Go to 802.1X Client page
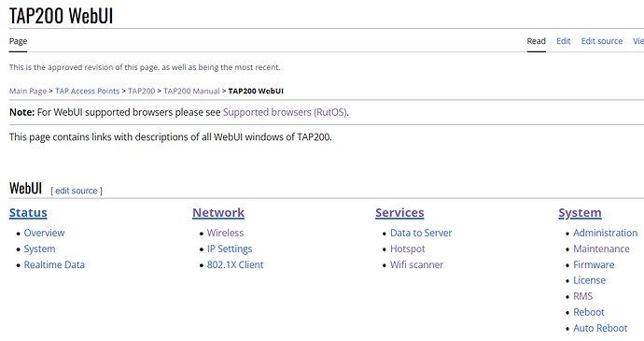Screen dimensions: 644x341 coord(235,265)
